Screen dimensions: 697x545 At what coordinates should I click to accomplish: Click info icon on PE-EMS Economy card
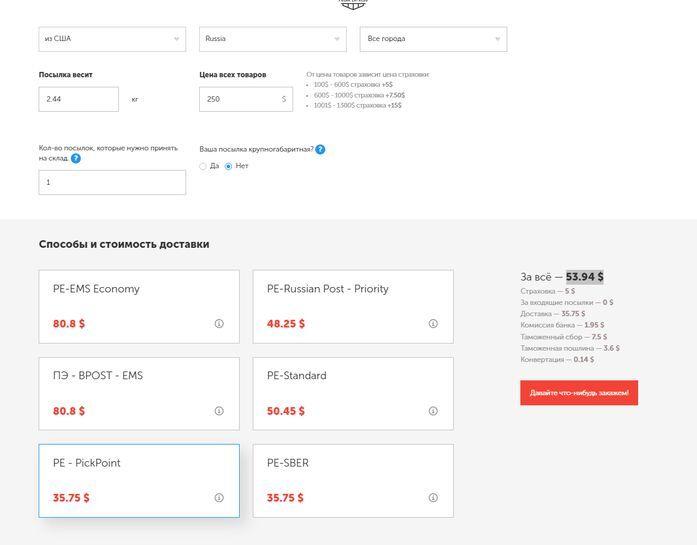pos(219,324)
